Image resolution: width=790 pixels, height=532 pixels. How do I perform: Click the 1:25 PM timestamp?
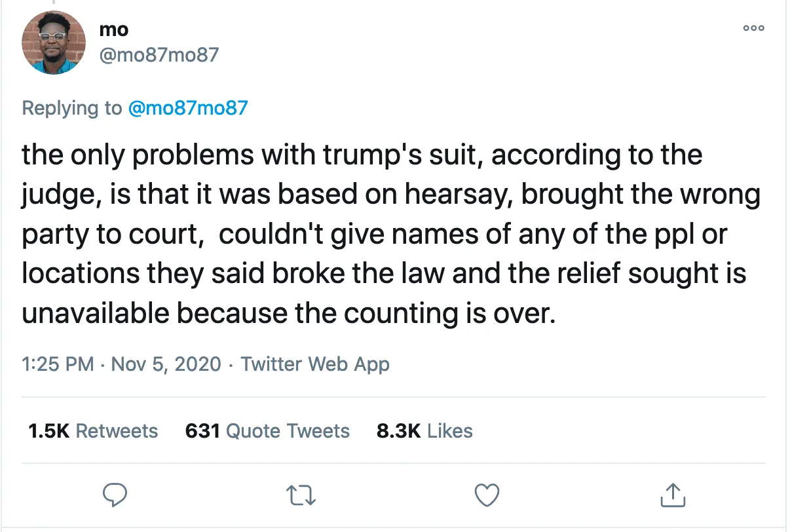pos(58,364)
